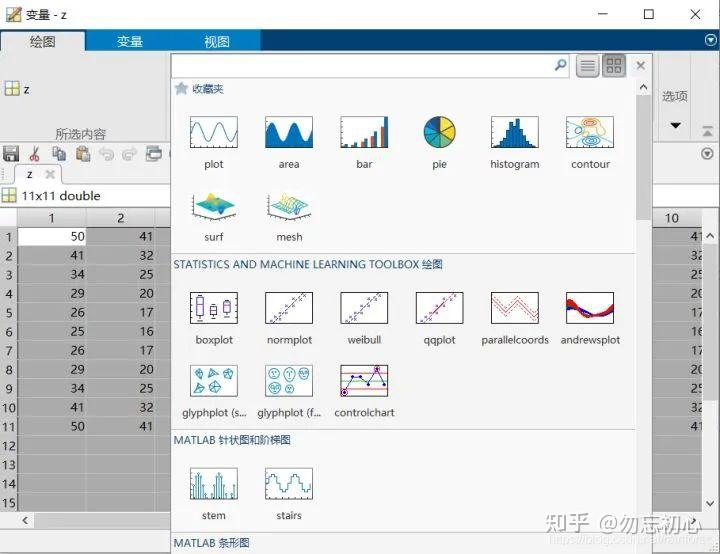Viewport: 720px width, 554px height.
Task: Click the redo arrow icon
Action: pyautogui.click(x=130, y=154)
